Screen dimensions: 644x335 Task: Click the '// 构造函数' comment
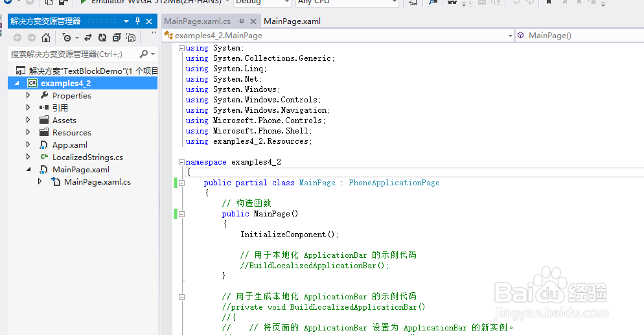click(x=246, y=203)
